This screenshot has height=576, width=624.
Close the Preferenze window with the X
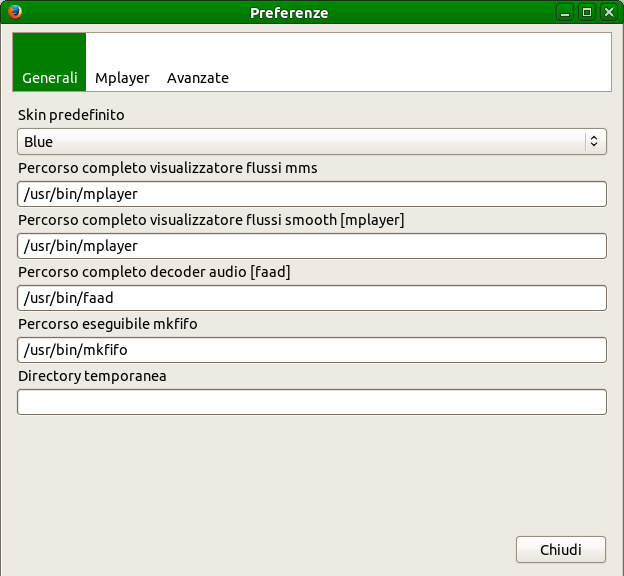tap(608, 13)
